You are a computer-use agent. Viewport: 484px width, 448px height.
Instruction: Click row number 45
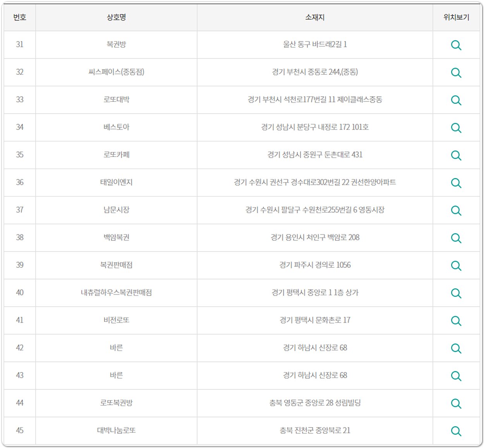(x=20, y=430)
